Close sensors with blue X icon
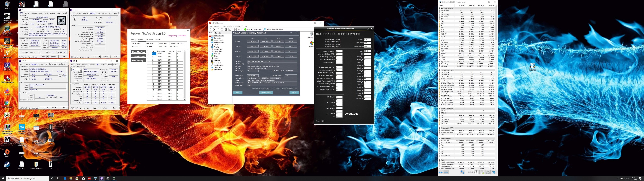The width and height of the screenshot is (644, 181). [494, 172]
